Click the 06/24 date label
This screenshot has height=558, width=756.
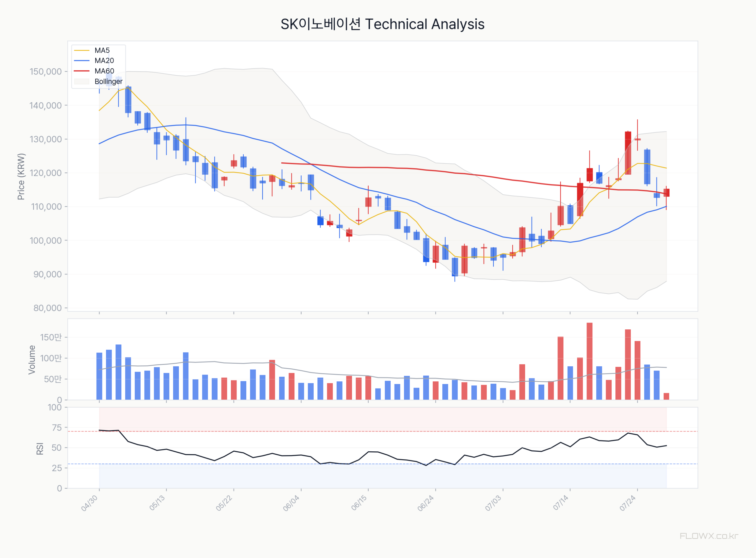426,503
